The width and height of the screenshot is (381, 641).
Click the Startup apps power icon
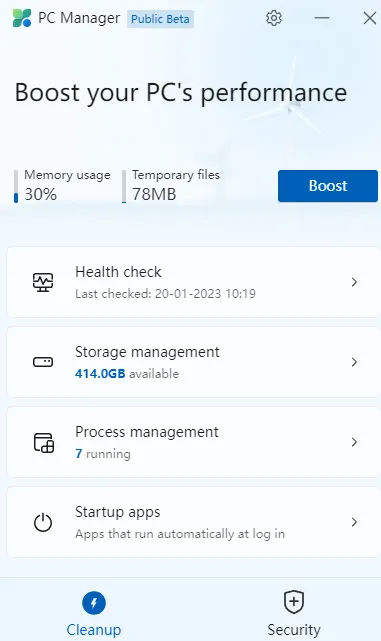click(x=43, y=522)
